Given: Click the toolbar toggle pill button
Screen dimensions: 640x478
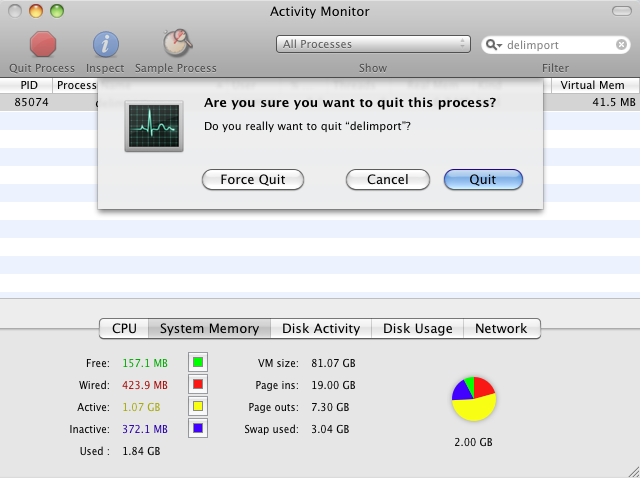Looking at the screenshot, I should pyautogui.click(x=622, y=11).
